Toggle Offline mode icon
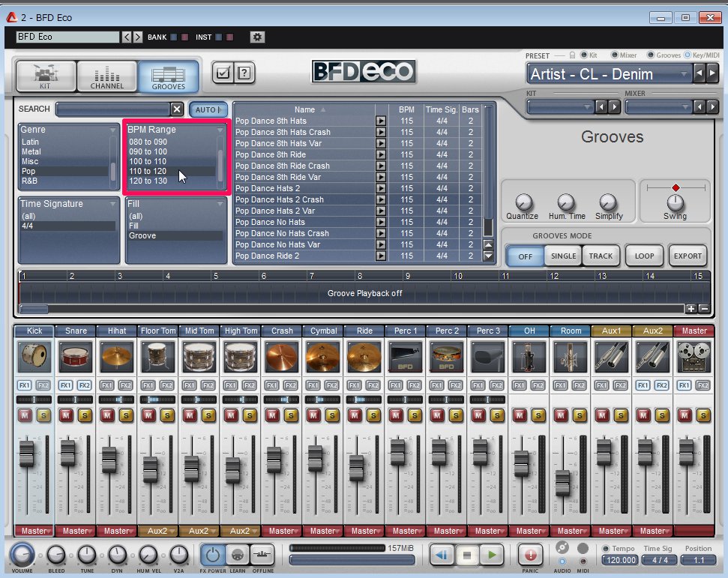The image size is (728, 578). click(x=263, y=555)
